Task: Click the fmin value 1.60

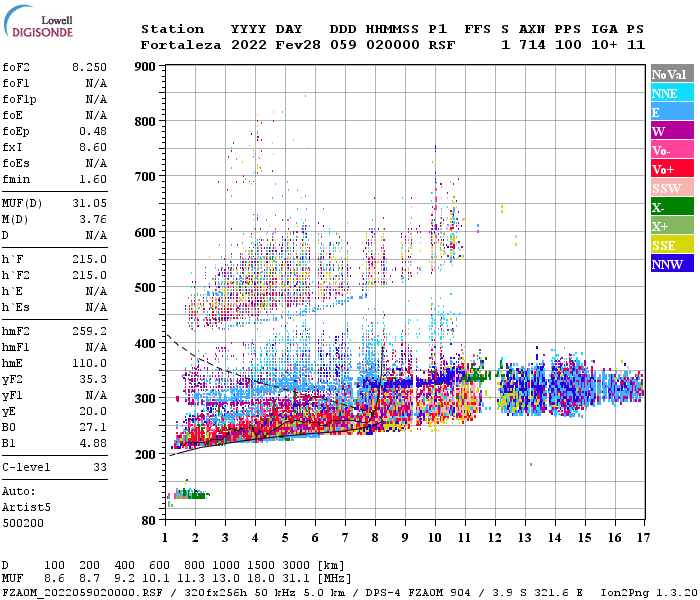Action: pos(93,179)
